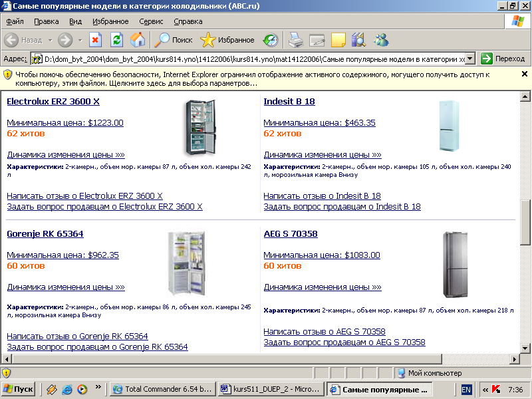This screenshot has height=399, width=532.
Task: Click horizontal scrollbar left arrow
Action: [x=7, y=359]
